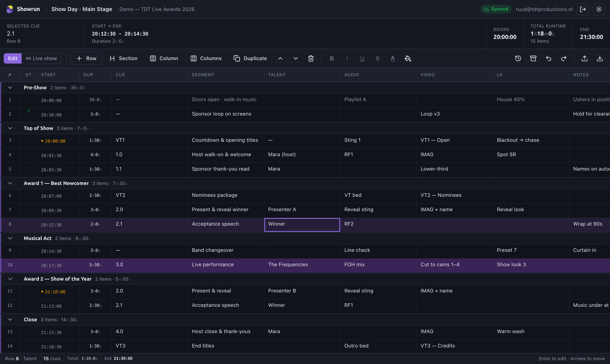This screenshot has width=610, height=364.
Task: Select the 'Playlist A' audio cell
Action: coord(378,100)
